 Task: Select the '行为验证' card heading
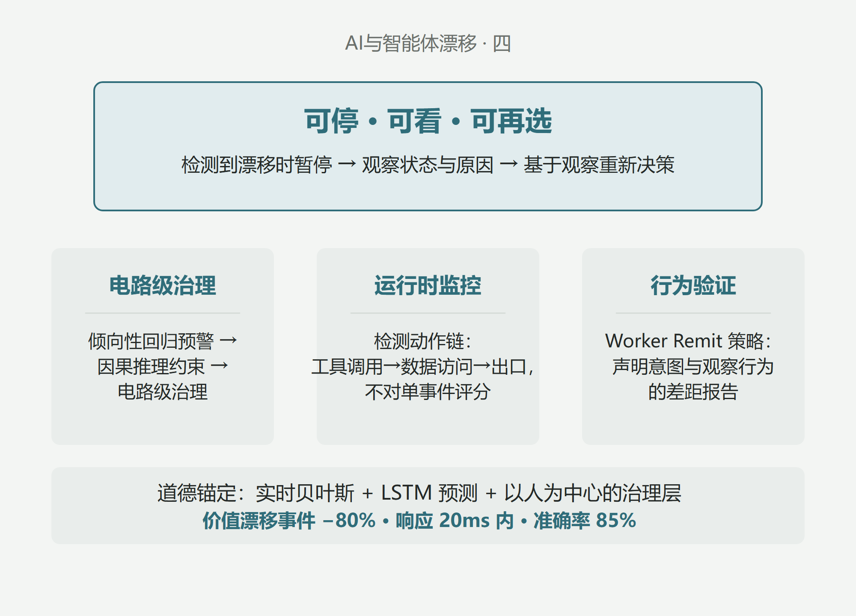pos(693,285)
